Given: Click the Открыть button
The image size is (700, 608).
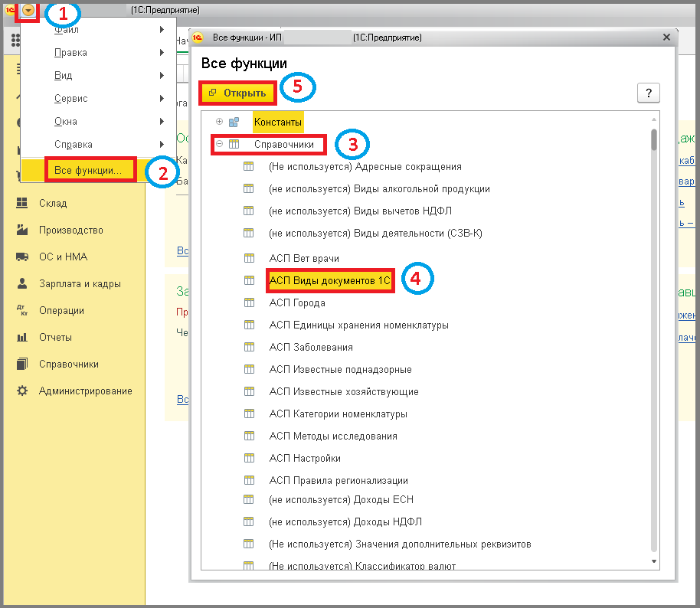Looking at the screenshot, I should [x=237, y=93].
